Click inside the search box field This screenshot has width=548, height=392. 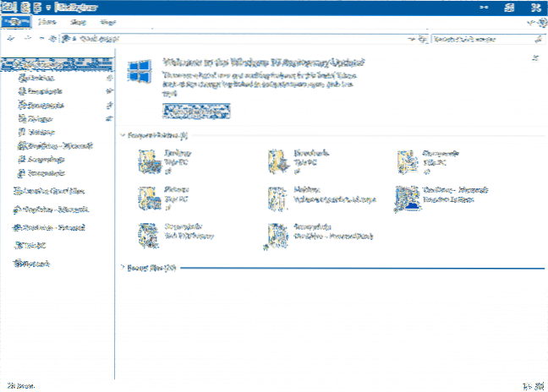tap(478, 39)
